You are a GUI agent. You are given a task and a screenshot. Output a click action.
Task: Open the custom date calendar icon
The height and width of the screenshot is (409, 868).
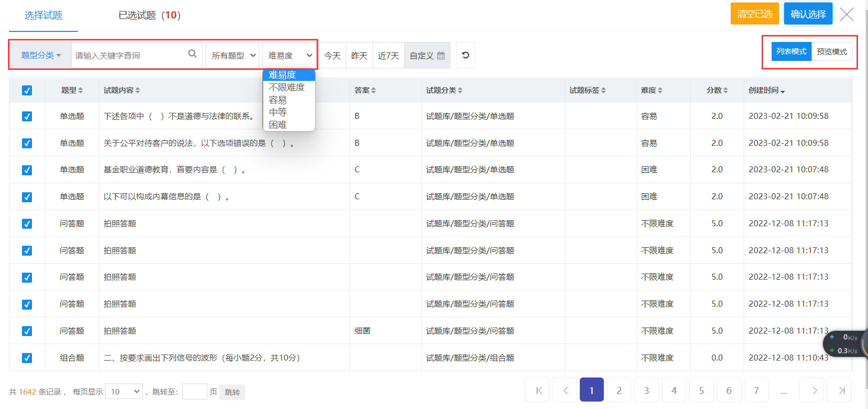[441, 55]
